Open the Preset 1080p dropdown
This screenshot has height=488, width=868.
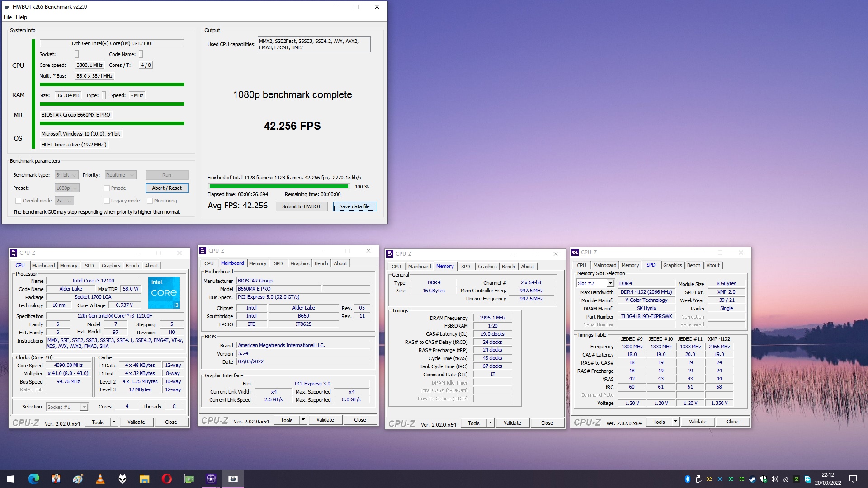point(67,188)
